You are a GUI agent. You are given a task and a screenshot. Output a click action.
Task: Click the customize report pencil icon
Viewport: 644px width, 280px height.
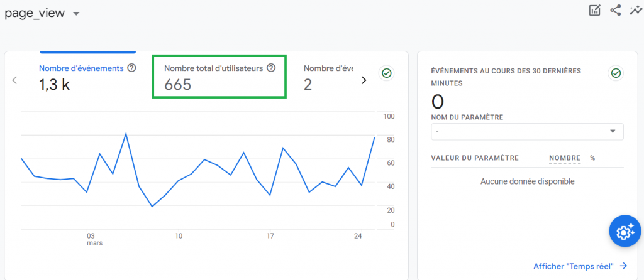(594, 11)
